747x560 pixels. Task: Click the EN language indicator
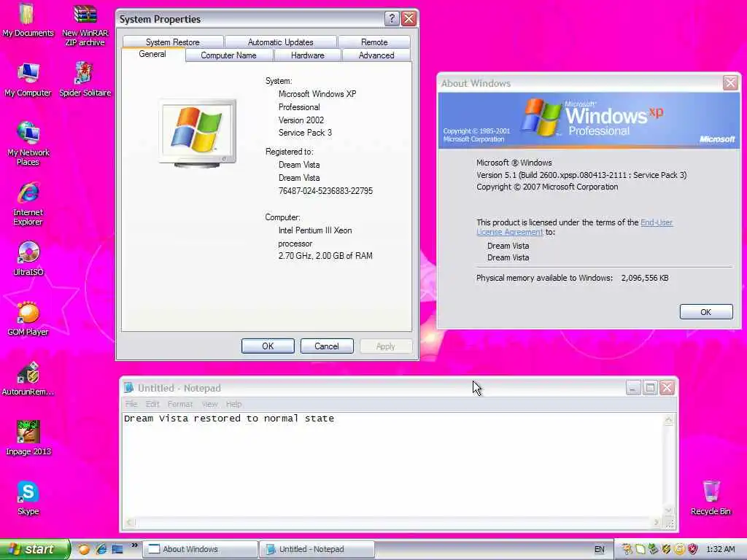click(599, 550)
